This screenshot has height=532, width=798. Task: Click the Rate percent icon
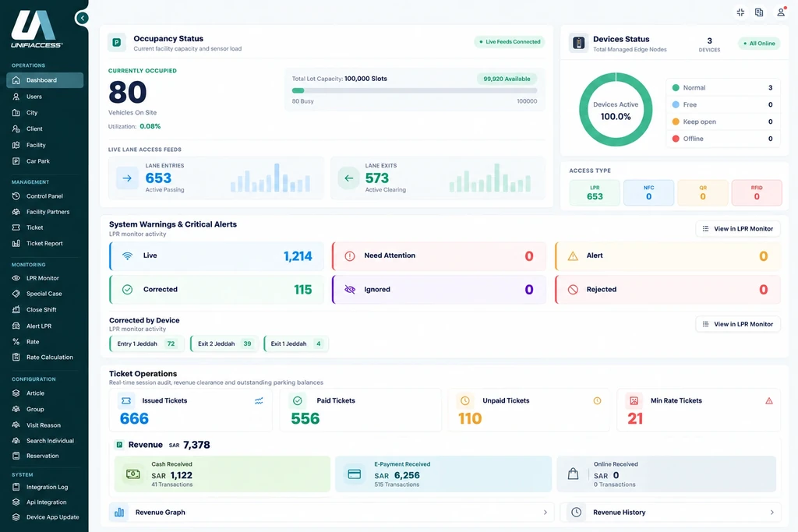click(x=16, y=342)
